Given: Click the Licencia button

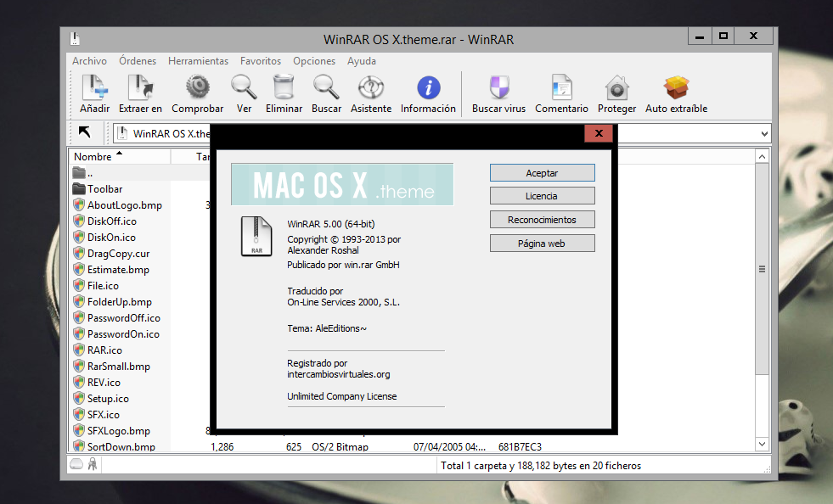Looking at the screenshot, I should pyautogui.click(x=542, y=195).
